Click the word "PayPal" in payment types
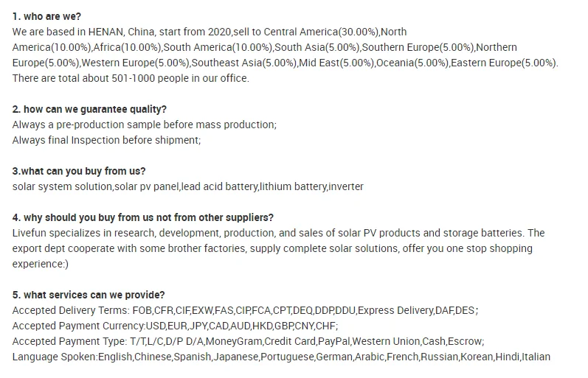This screenshot has width=588, height=378. (333, 341)
